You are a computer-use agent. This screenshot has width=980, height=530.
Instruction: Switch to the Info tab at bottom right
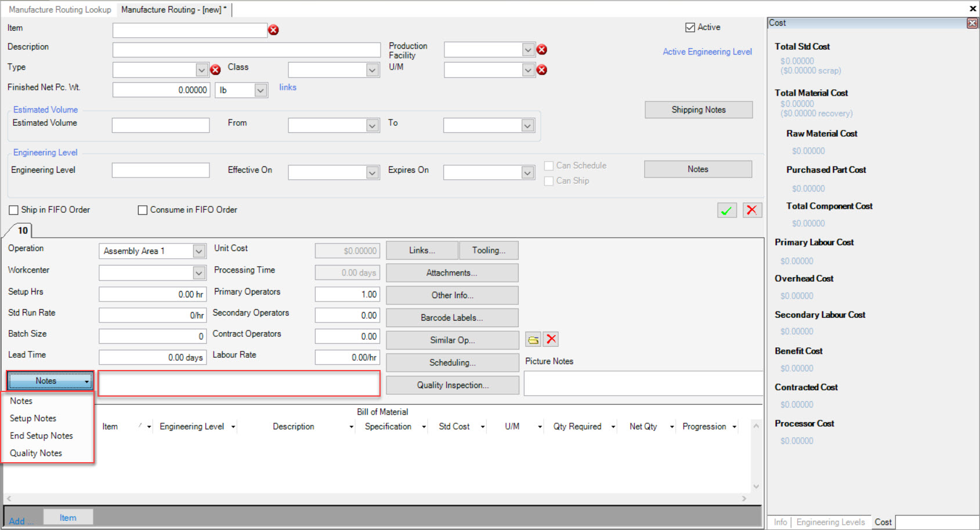pos(780,522)
